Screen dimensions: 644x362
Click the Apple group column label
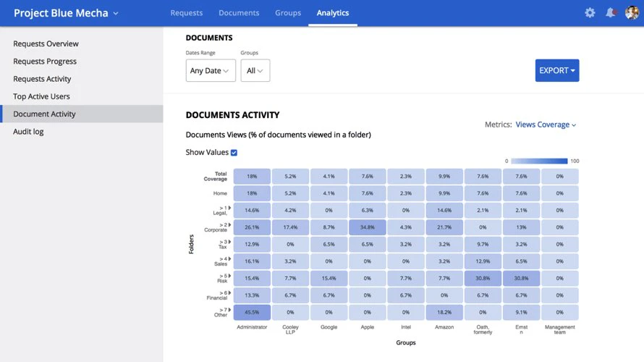[x=367, y=327]
